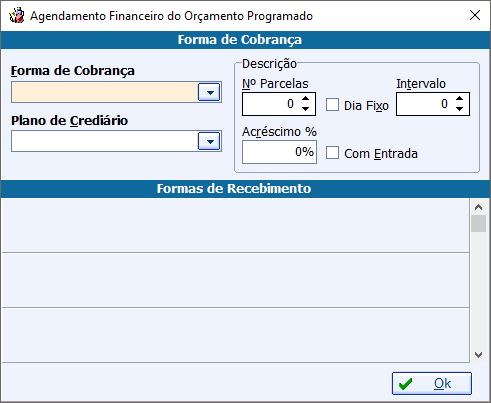Increase the Intervalo spinner value

(x=459, y=99)
